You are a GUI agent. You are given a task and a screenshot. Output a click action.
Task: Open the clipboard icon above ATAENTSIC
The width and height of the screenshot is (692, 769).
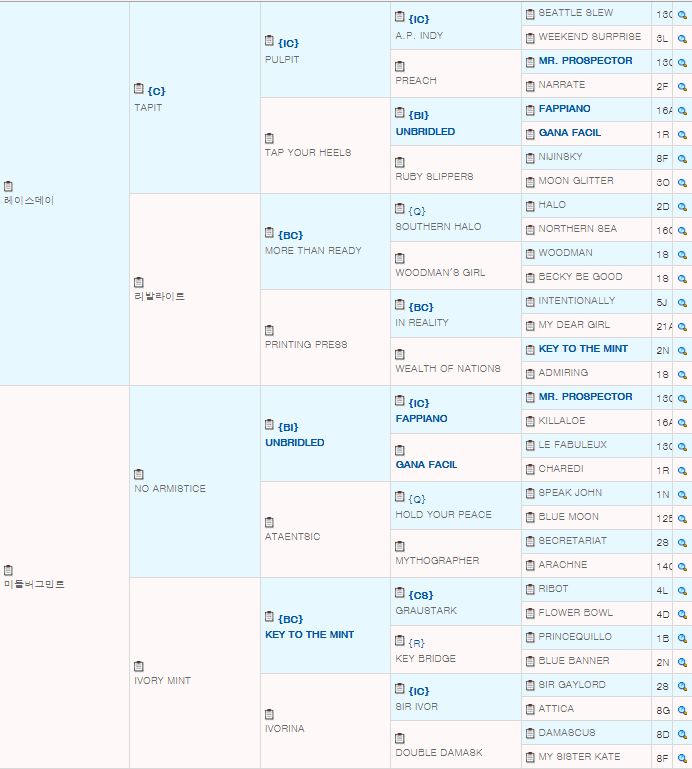[269, 523]
